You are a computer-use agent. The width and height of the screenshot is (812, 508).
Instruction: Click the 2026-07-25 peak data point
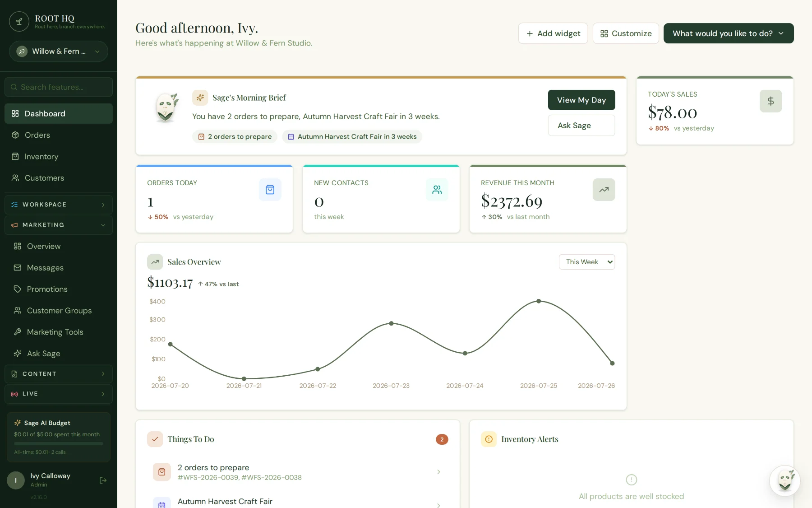click(x=539, y=301)
